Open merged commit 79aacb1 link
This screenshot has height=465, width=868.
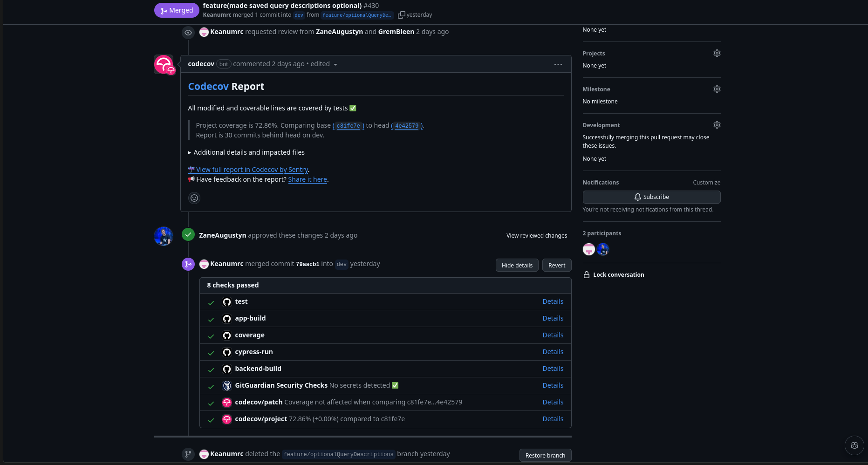(308, 264)
